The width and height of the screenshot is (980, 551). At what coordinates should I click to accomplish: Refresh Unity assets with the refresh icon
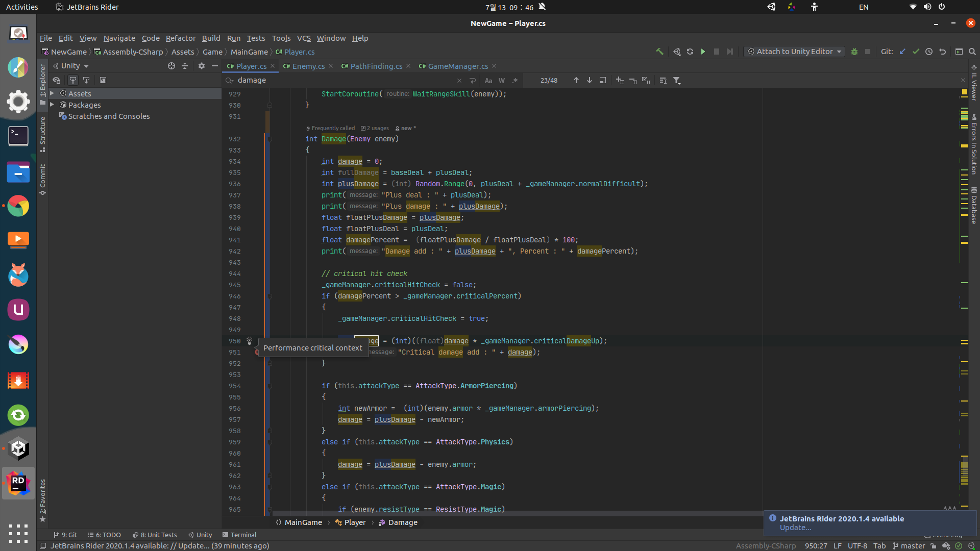690,52
